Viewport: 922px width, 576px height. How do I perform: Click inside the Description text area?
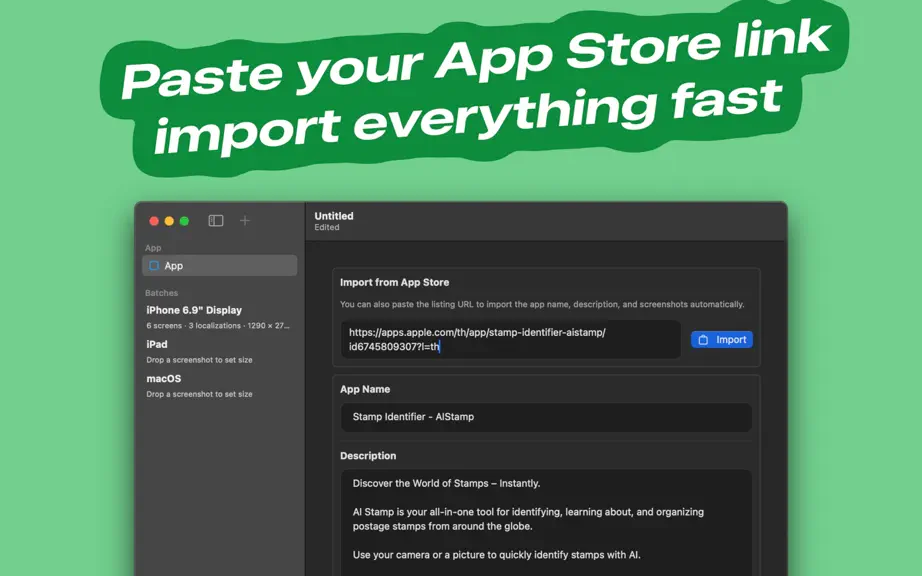[546, 522]
